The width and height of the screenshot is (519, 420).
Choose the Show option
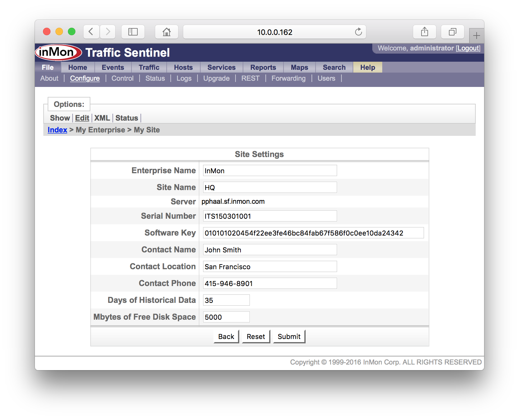(x=60, y=118)
